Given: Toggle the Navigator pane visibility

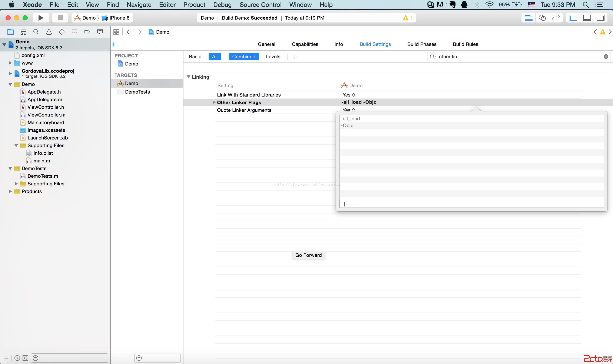Looking at the screenshot, I should pos(573,18).
